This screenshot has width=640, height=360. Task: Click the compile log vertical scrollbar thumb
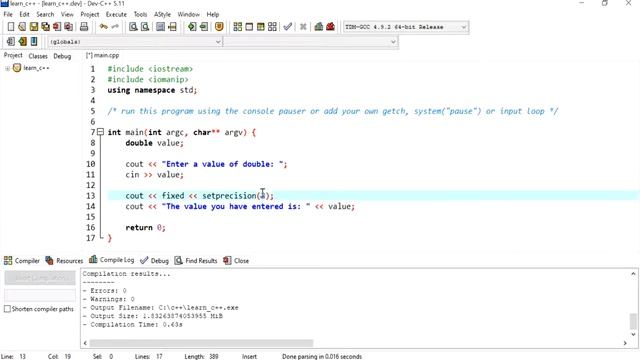(x=633, y=321)
